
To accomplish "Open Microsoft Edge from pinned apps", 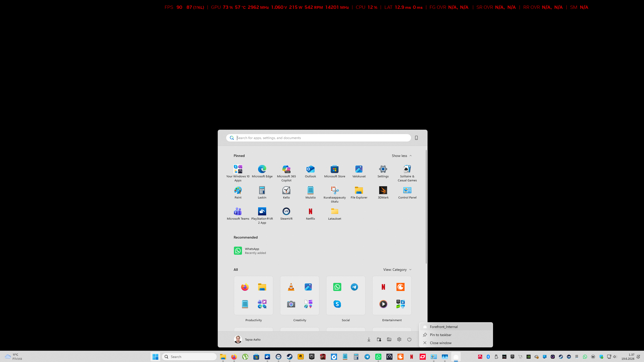I will (262, 171).
